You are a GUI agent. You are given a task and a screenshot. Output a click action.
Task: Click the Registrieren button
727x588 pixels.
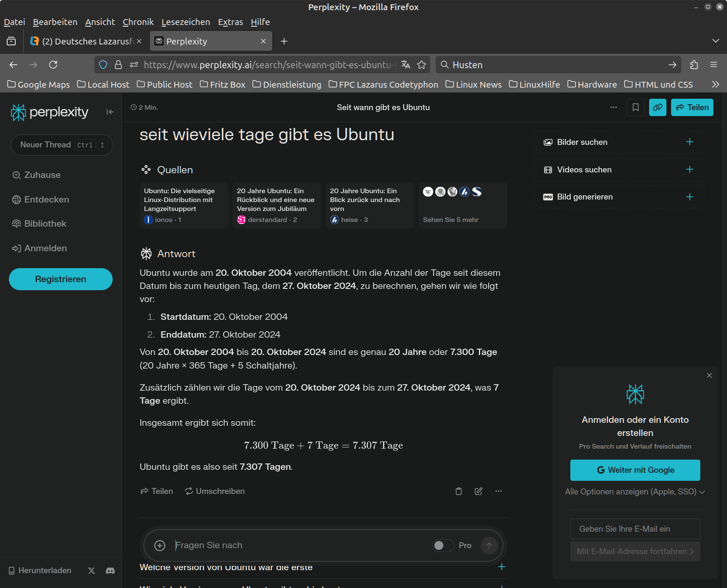click(61, 279)
